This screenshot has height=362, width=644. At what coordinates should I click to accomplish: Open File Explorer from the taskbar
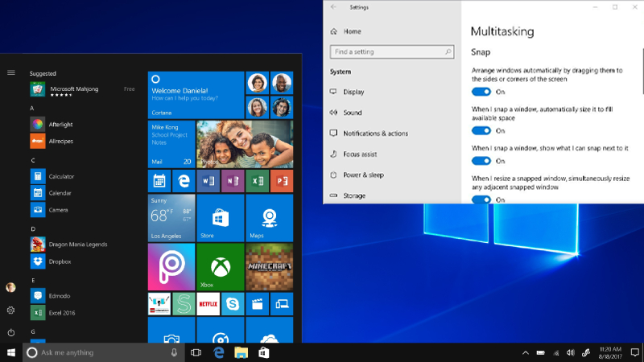(241, 352)
